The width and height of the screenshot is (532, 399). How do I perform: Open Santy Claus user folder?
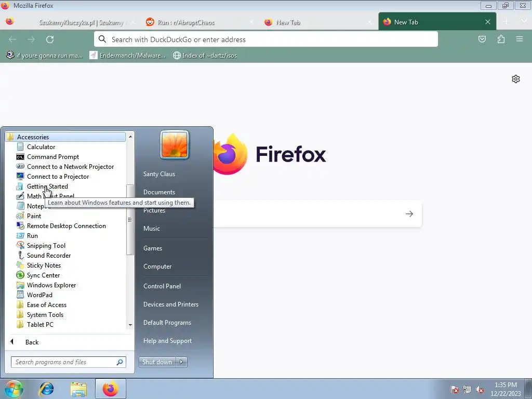click(x=159, y=174)
